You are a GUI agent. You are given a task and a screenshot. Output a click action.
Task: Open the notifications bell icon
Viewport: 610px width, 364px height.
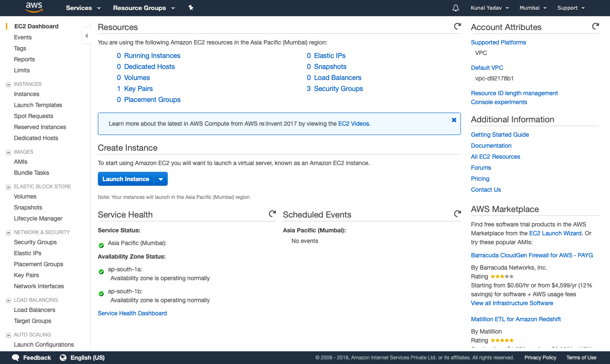tap(456, 8)
